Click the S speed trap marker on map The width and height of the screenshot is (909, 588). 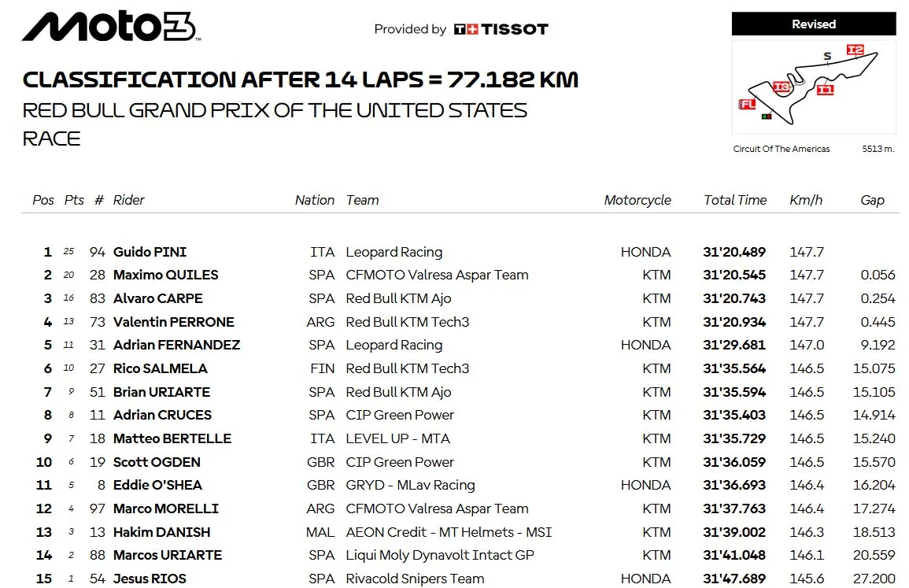click(x=827, y=56)
